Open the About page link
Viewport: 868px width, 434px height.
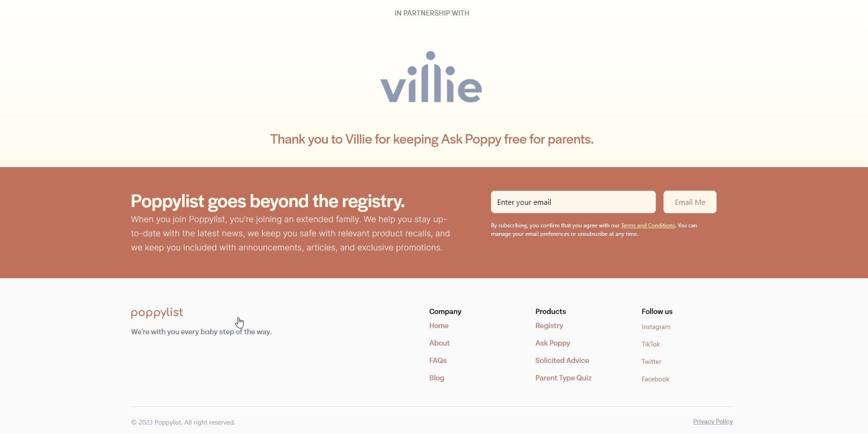[x=440, y=343]
